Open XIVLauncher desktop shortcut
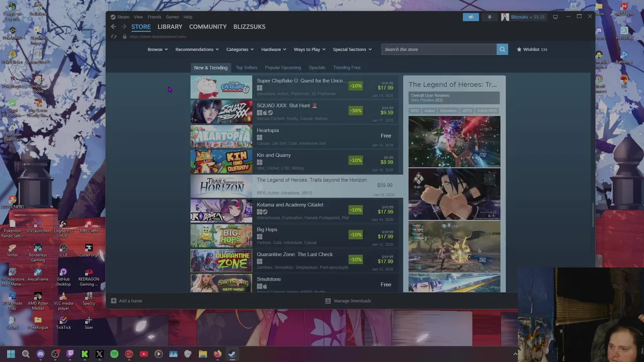 click(x=38, y=227)
